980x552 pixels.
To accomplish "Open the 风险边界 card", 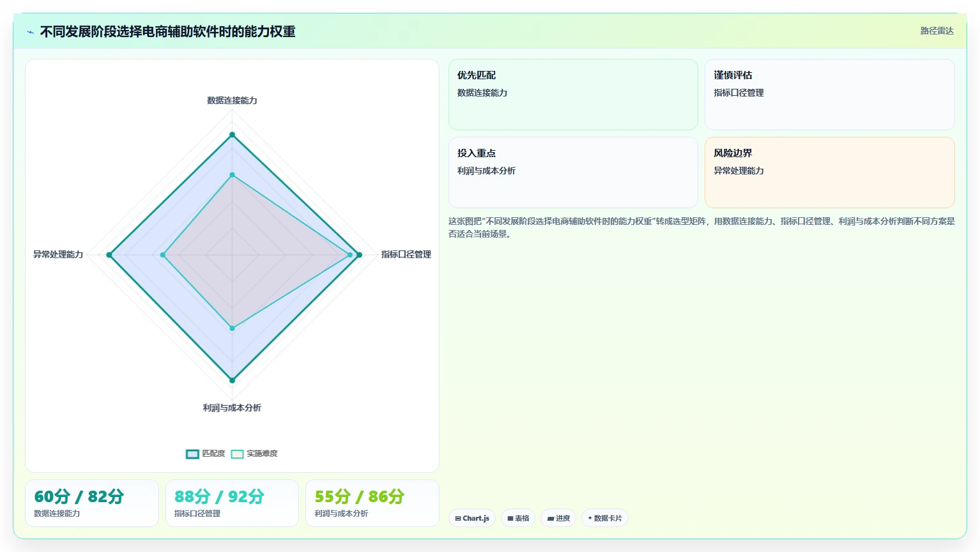I will click(x=830, y=172).
